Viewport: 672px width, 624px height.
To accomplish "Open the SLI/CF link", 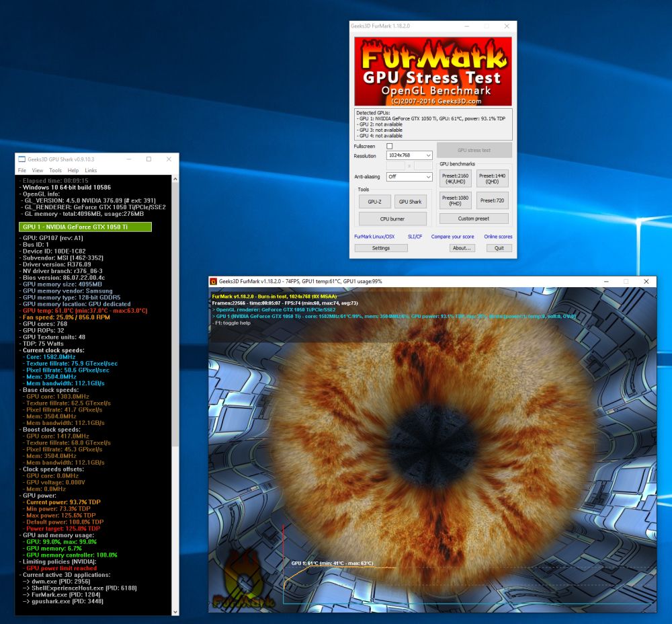I will click(x=415, y=237).
